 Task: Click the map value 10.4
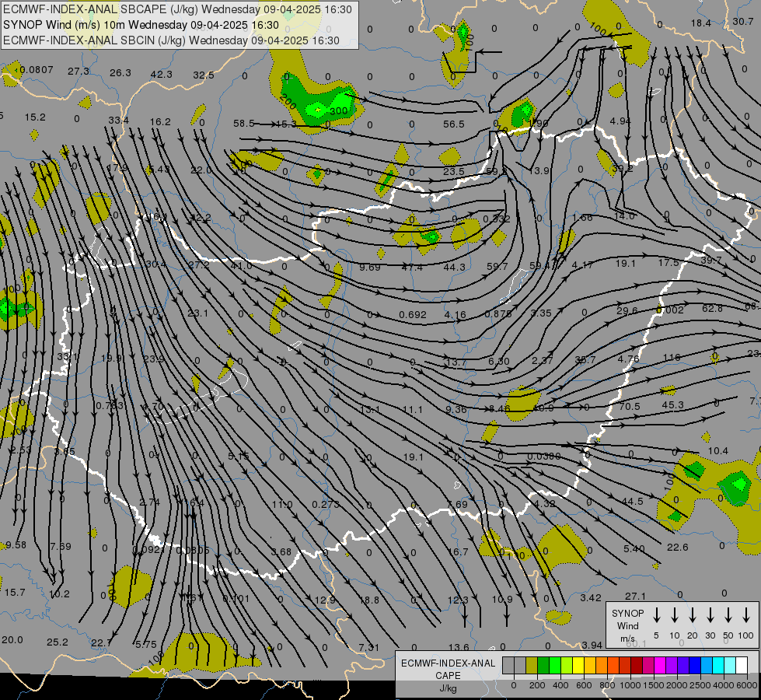717,451
